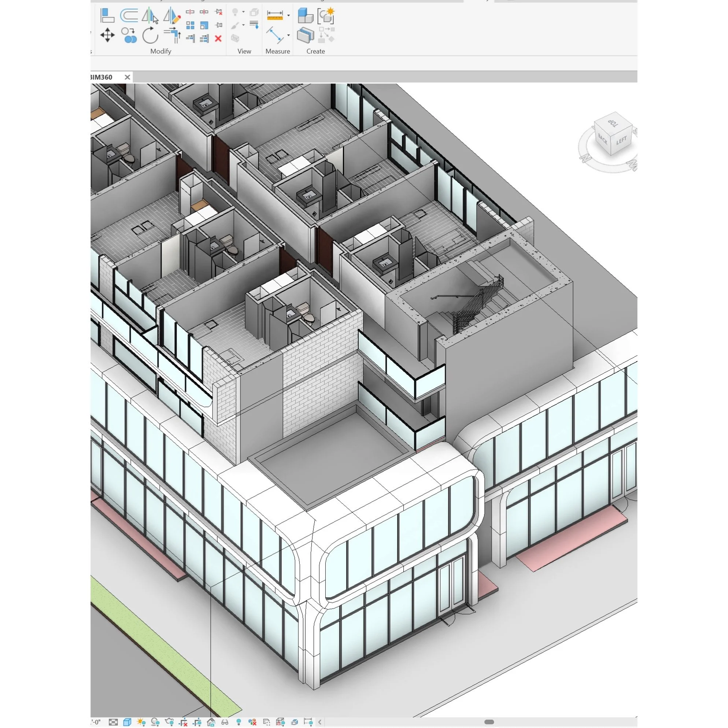The image size is (728, 728).
Task: Toggle Sun Path in view control bar
Action: (141, 722)
